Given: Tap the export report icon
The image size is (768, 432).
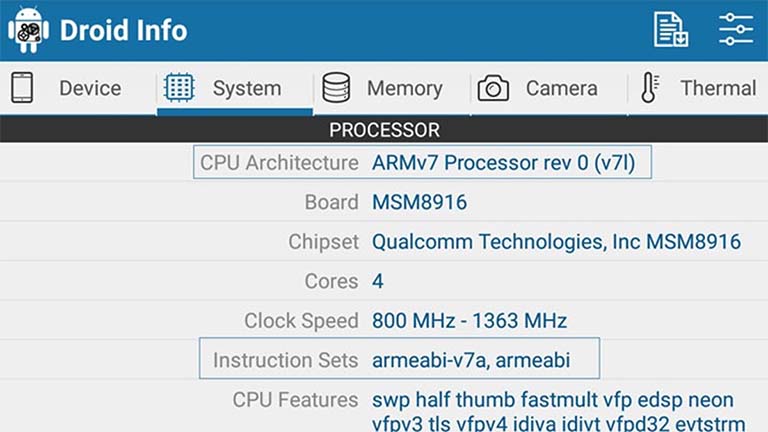Looking at the screenshot, I should (x=670, y=29).
